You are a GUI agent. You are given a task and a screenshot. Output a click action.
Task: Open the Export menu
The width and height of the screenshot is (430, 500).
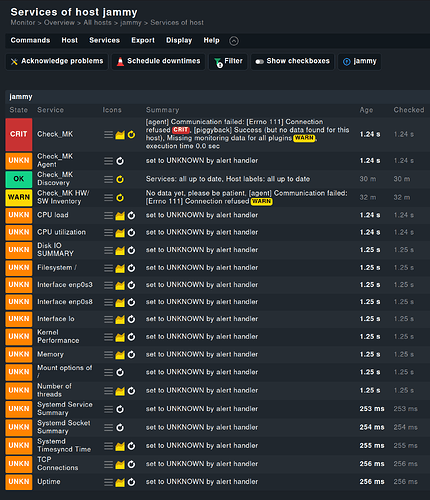[x=143, y=40]
